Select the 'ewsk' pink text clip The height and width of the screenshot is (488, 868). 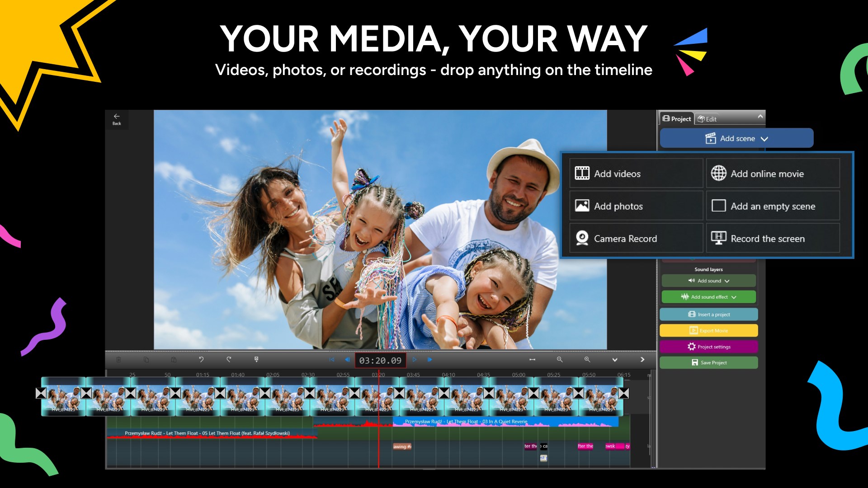coord(610,446)
